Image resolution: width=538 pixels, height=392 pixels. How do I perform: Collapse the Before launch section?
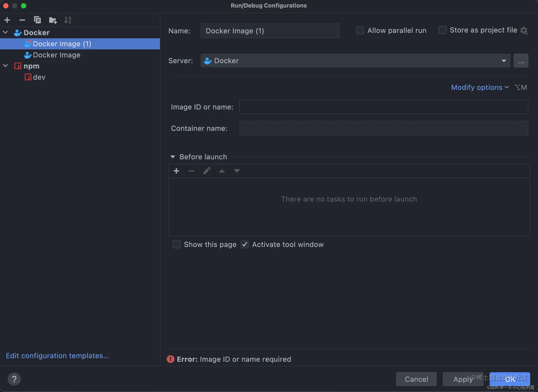point(173,157)
